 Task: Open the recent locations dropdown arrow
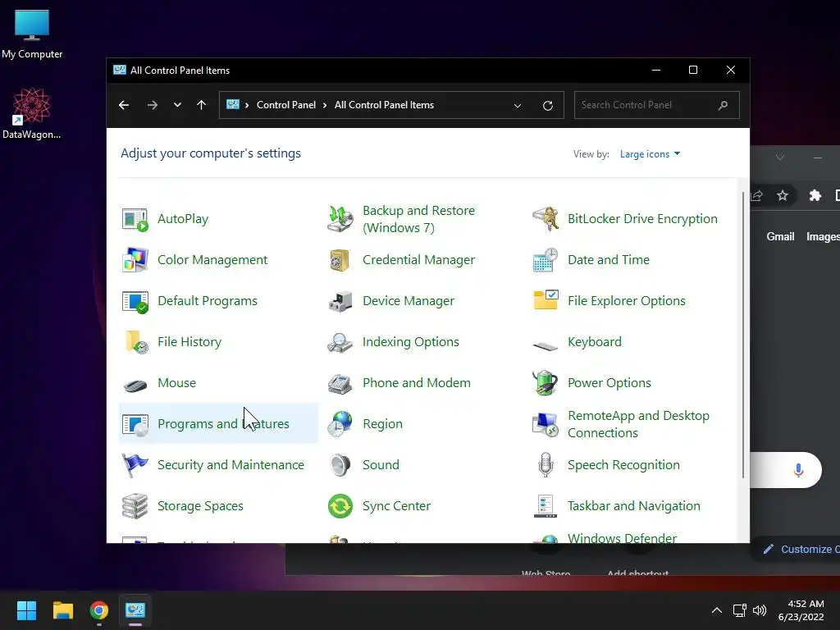coord(177,105)
